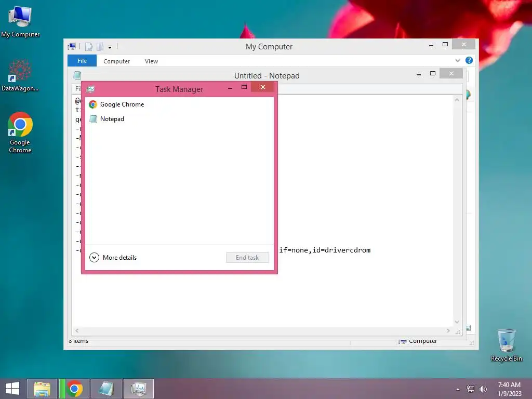Click the Properties quick access icon
The width and height of the screenshot is (532, 399).
point(88,47)
